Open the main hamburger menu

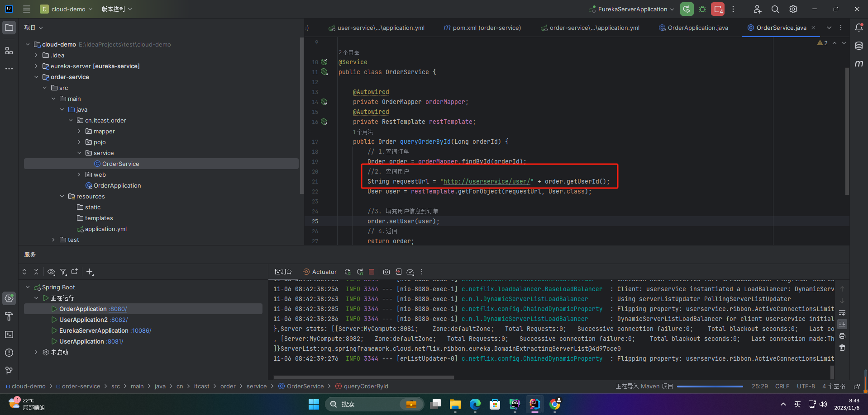click(27, 9)
